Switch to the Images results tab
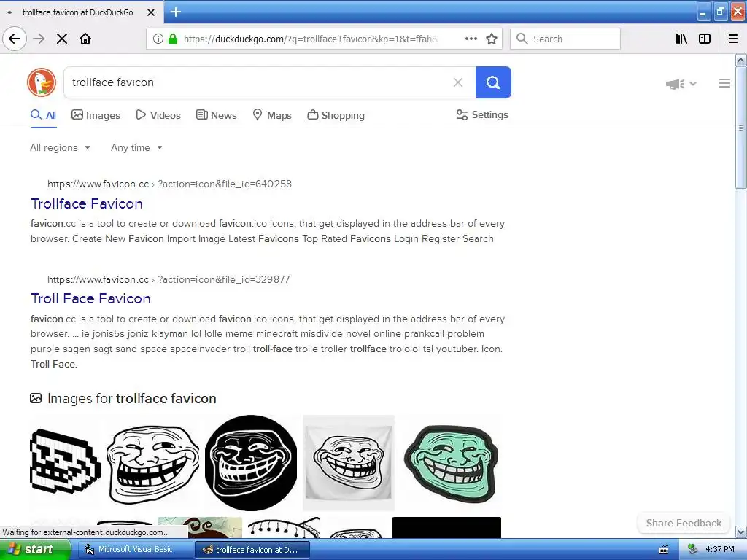Viewport: 747px width, 560px height. point(96,115)
